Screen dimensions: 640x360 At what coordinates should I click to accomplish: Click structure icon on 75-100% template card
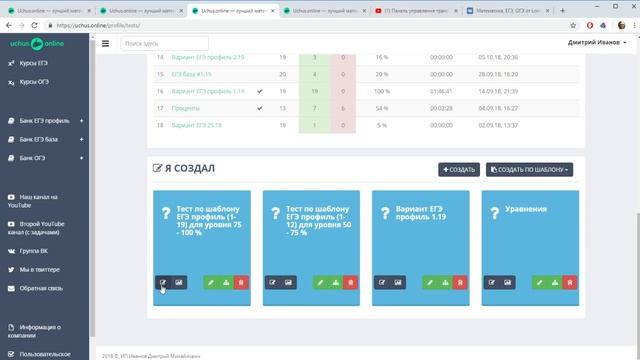[226, 282]
